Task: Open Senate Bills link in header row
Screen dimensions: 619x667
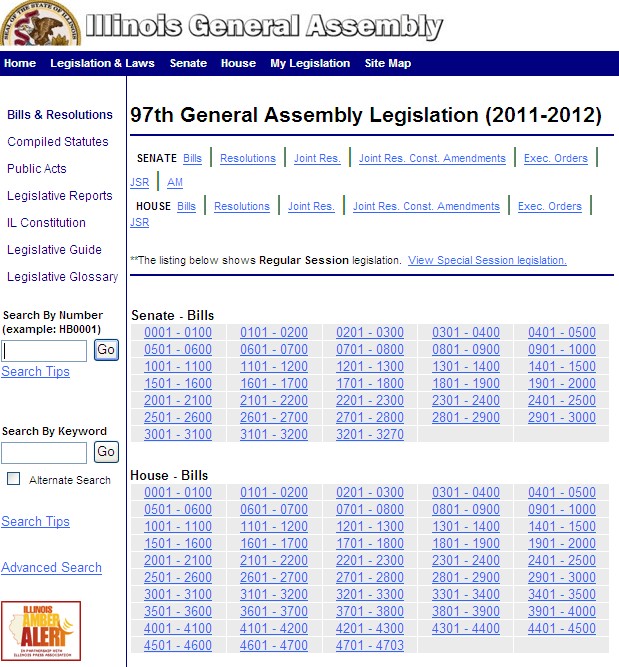Action: tap(192, 158)
